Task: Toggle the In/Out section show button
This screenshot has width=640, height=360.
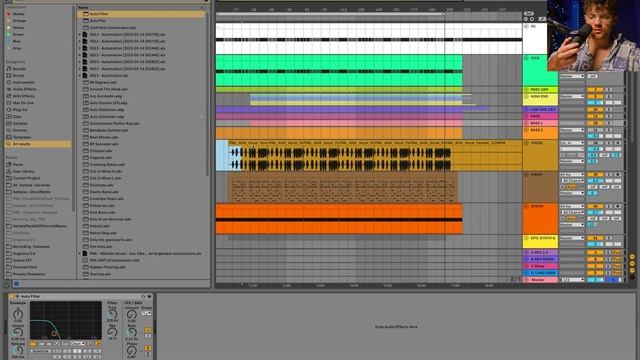Action: (x=632, y=257)
